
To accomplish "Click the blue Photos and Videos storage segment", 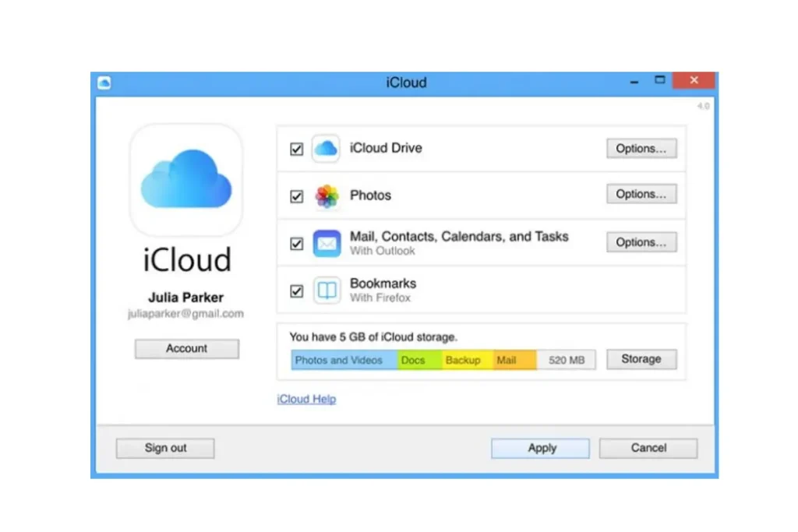I will pos(344,360).
